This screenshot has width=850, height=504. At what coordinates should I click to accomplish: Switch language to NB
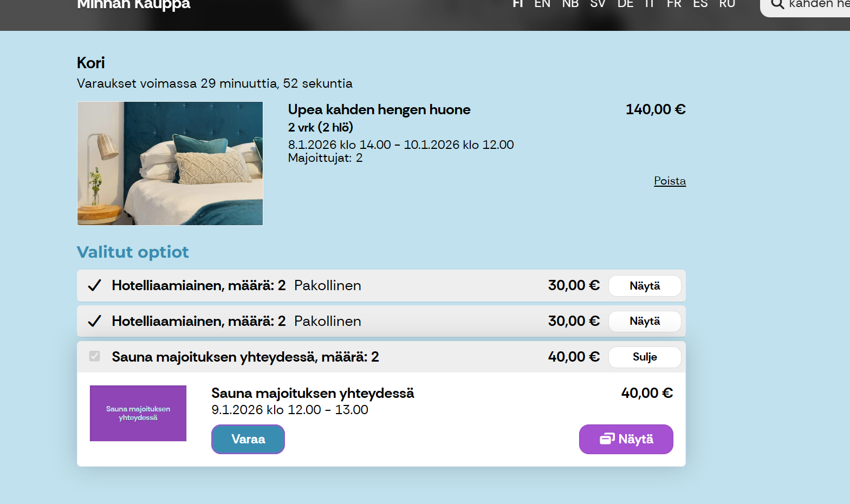pos(570,4)
